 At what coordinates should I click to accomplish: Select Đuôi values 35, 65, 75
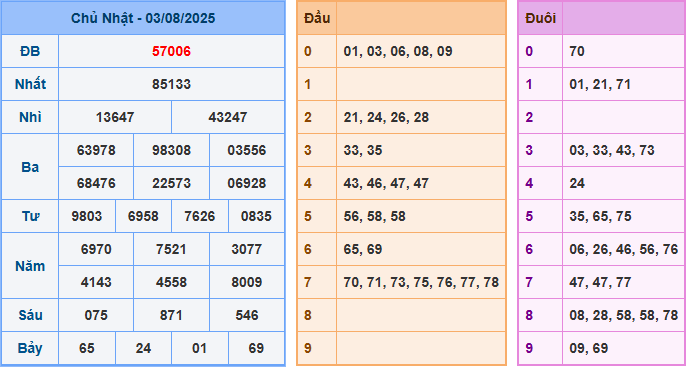pos(600,216)
